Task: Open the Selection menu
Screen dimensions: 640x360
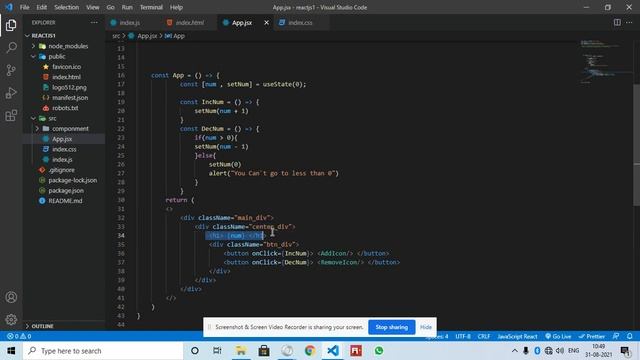Action: coord(67,7)
